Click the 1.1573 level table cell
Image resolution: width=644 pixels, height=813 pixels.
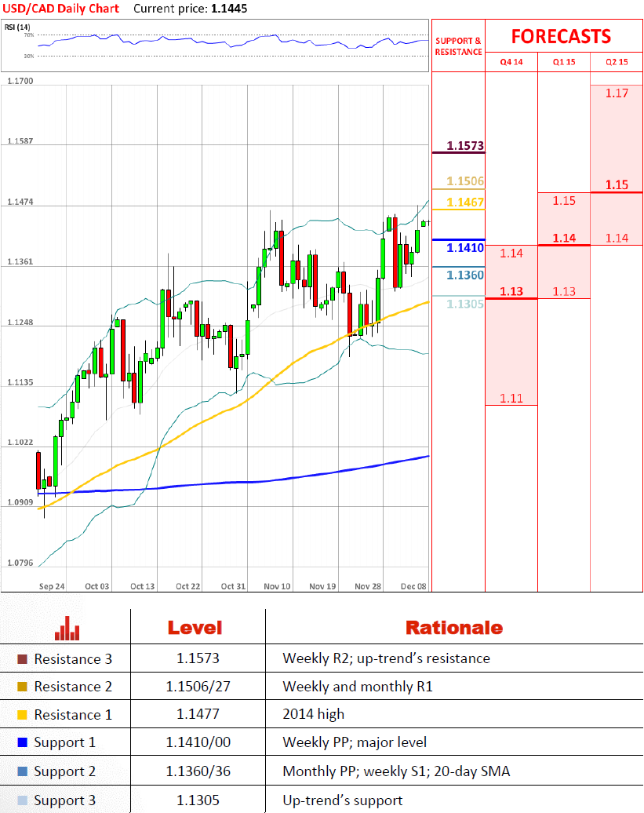(198, 658)
